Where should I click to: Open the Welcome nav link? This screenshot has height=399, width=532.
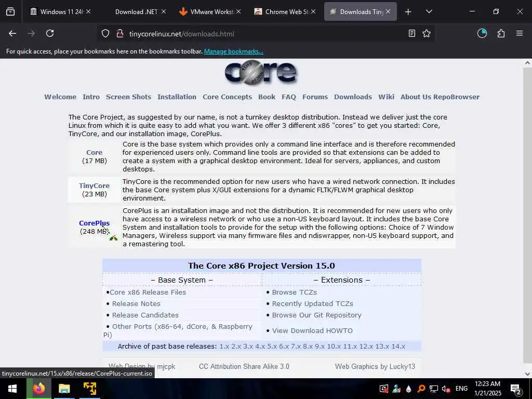point(60,97)
